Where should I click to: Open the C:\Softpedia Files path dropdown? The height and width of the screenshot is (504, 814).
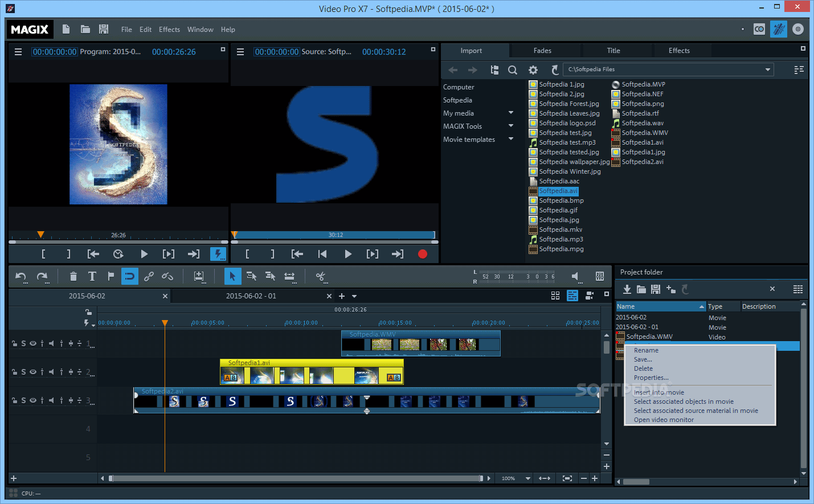768,69
